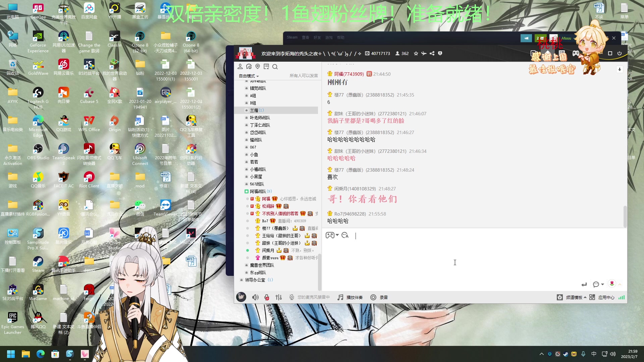The width and height of the screenshot is (644, 362).
Task: Open 网易云音乐 desktop icon
Action: coord(64,67)
